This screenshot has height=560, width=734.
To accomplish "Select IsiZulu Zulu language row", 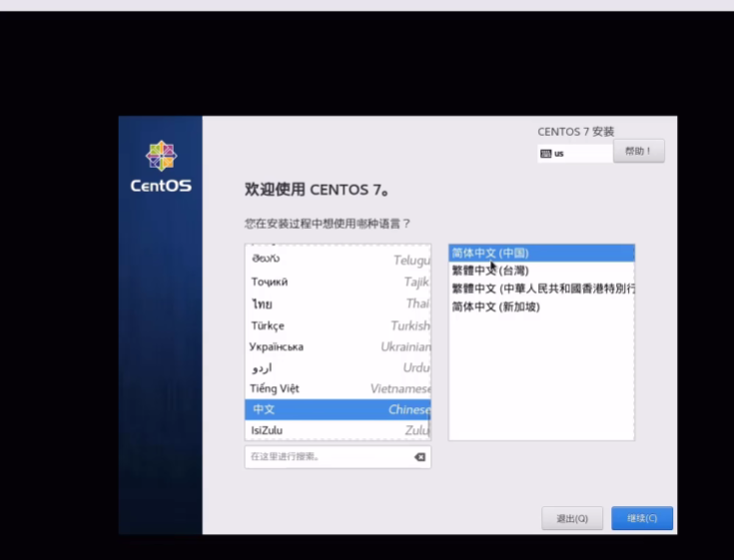I will 338,430.
